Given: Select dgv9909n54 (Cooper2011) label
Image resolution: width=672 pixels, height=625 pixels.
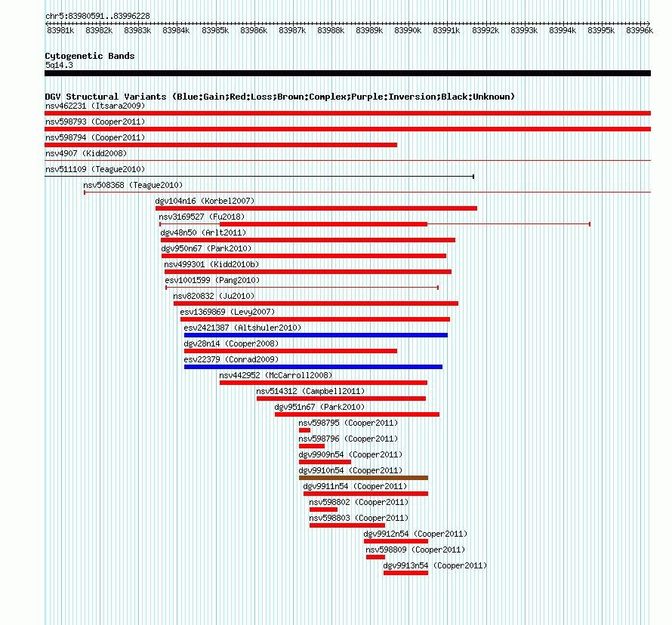Looking at the screenshot, I should (x=350, y=454).
